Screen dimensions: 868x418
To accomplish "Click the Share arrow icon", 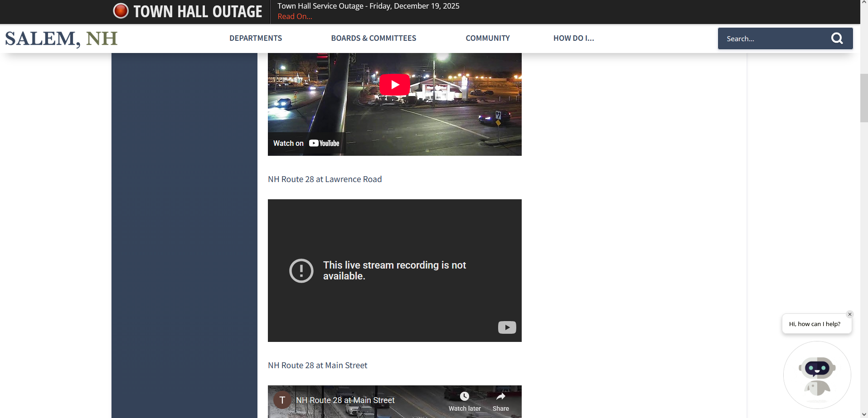I will pos(501,396).
